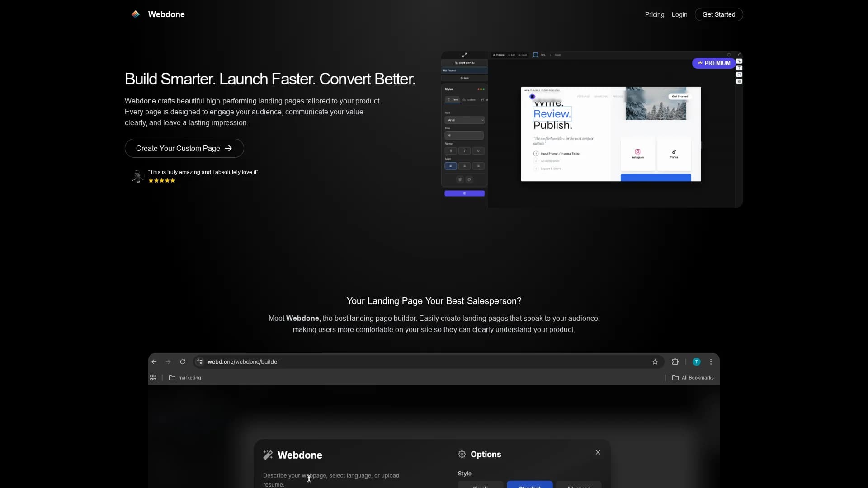This screenshot has height=488, width=868.
Task: Click the five-star rating under testimonial
Action: (162, 180)
